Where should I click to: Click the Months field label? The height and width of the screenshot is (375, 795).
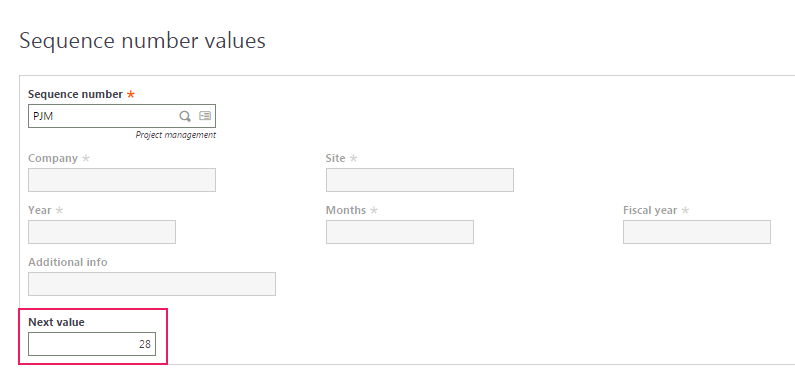(346, 210)
